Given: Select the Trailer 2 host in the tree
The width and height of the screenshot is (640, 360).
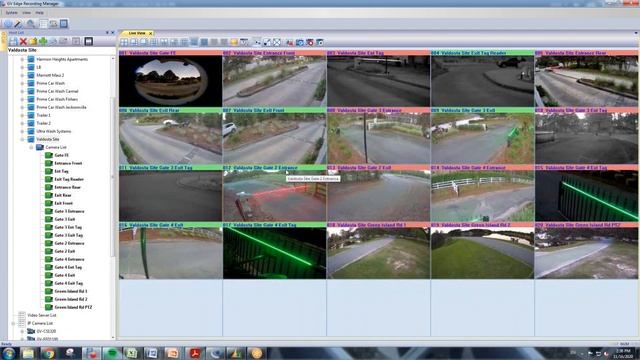Looking at the screenshot, I should [44, 123].
